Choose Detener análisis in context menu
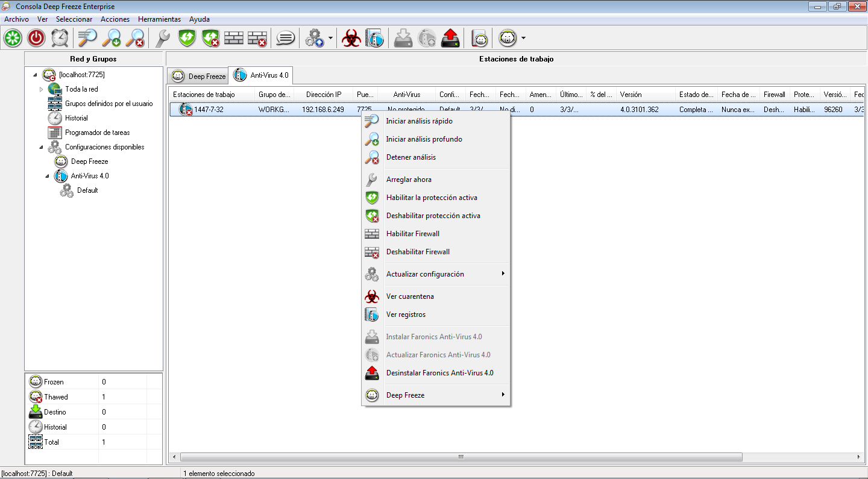Screen dimensions: 868x479 (436, 157)
